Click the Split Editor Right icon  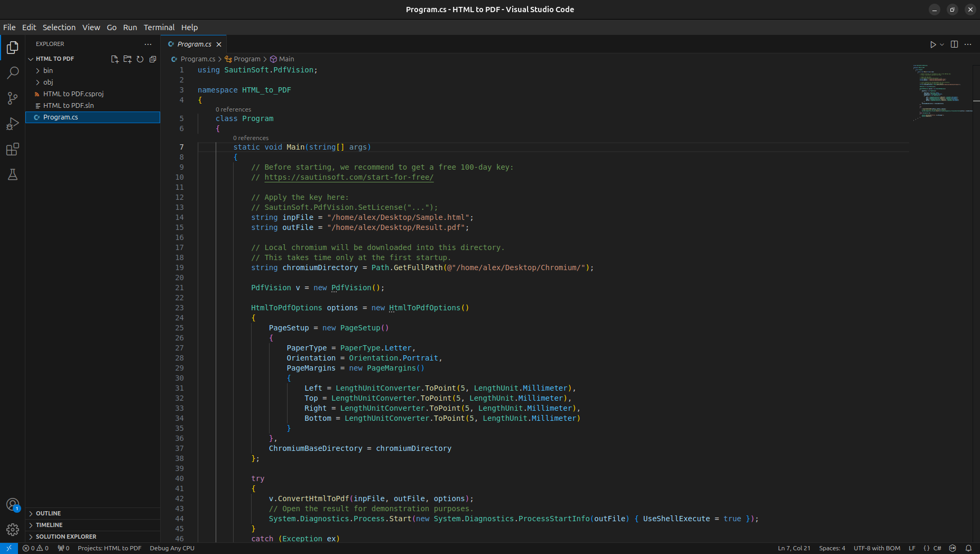coord(954,44)
